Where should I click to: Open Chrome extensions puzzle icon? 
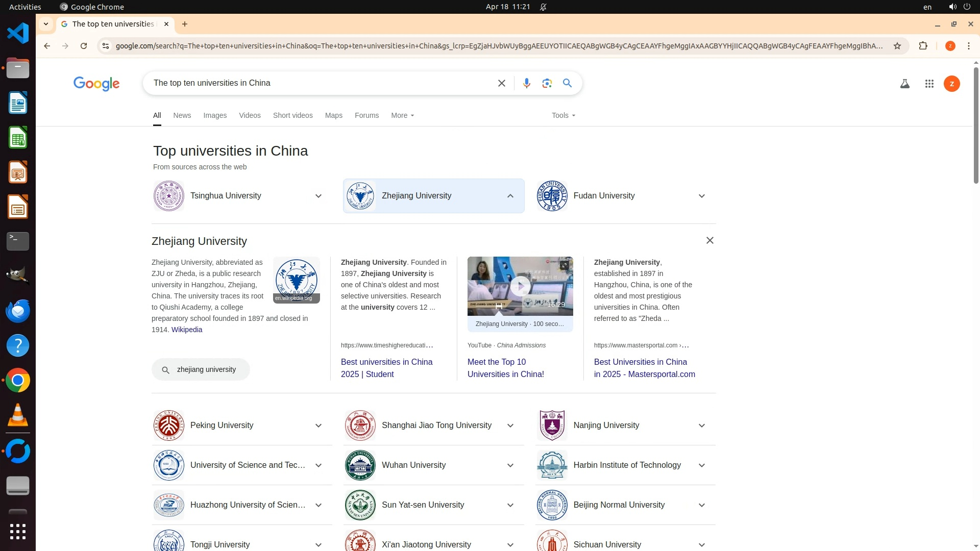pos(923,46)
